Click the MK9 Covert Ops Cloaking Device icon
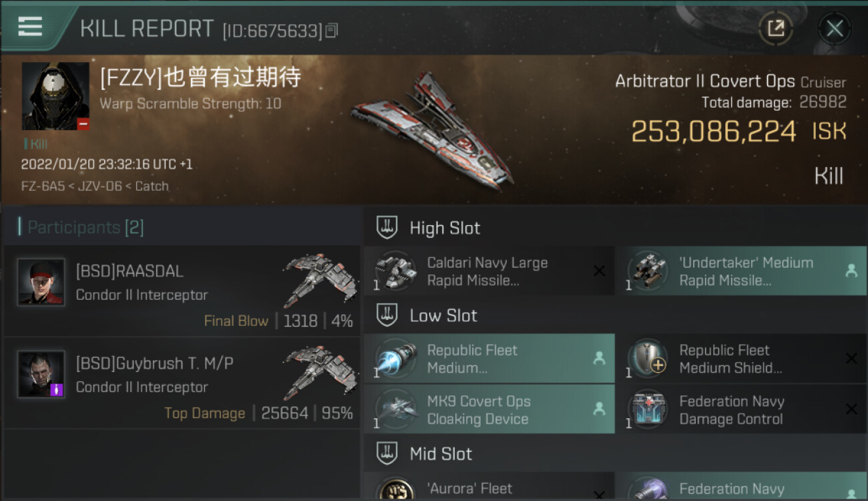 coord(396,409)
